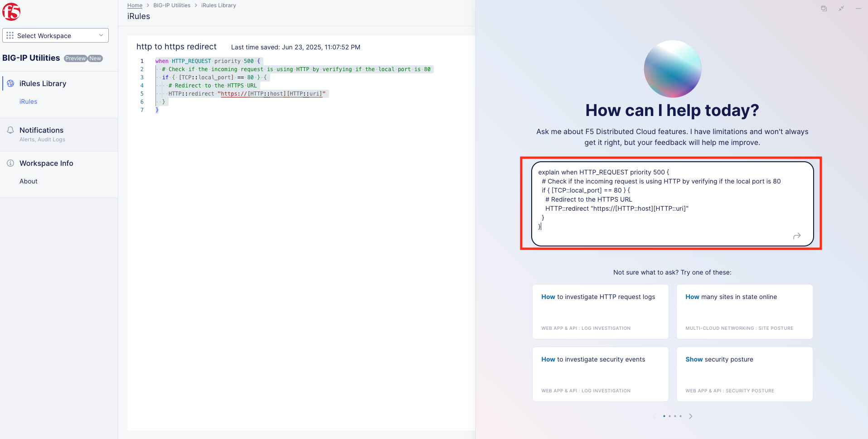Click iRules Library breadcrumb
868x439 pixels.
coord(218,5)
